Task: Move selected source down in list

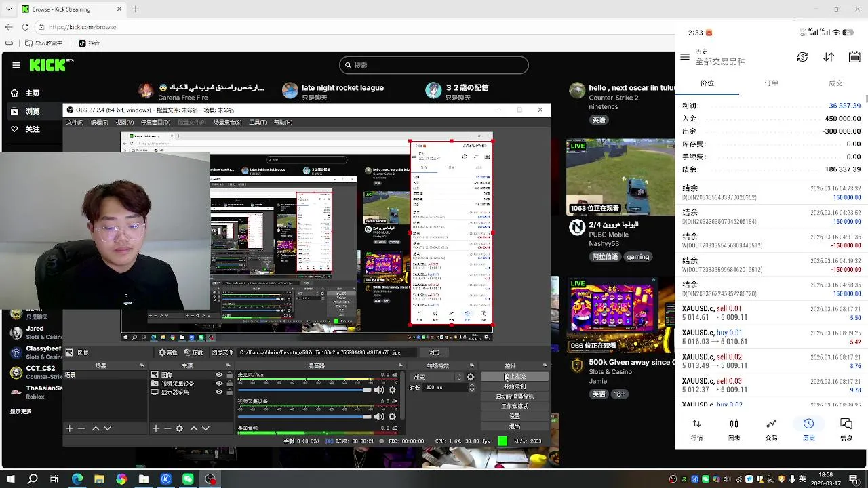Action: [205, 428]
